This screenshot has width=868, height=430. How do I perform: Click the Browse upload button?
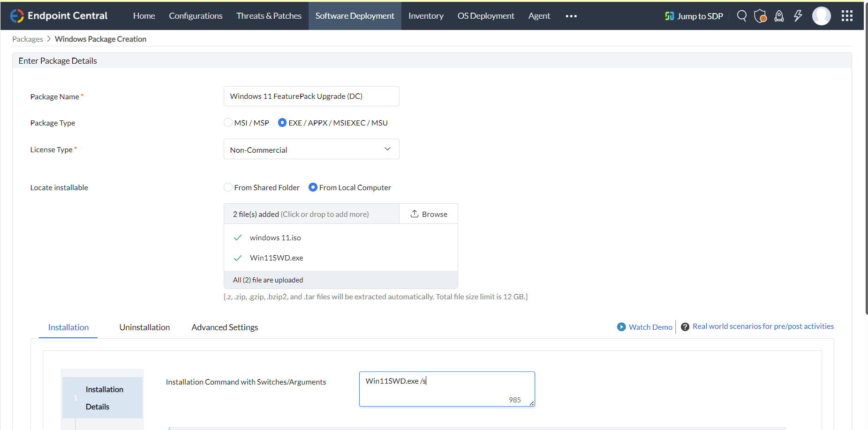pos(429,214)
